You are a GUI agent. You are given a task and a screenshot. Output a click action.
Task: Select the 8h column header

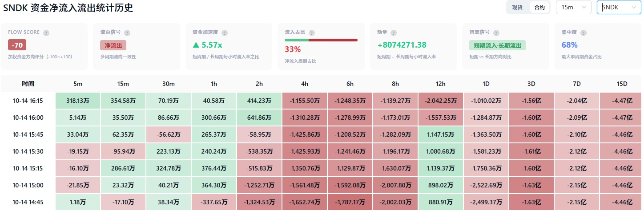tap(395, 84)
